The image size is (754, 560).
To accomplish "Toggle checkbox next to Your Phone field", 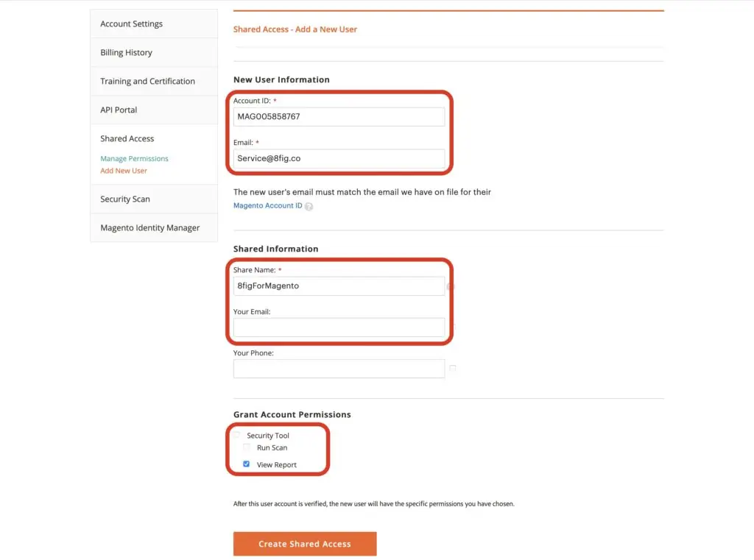I will click(x=453, y=368).
